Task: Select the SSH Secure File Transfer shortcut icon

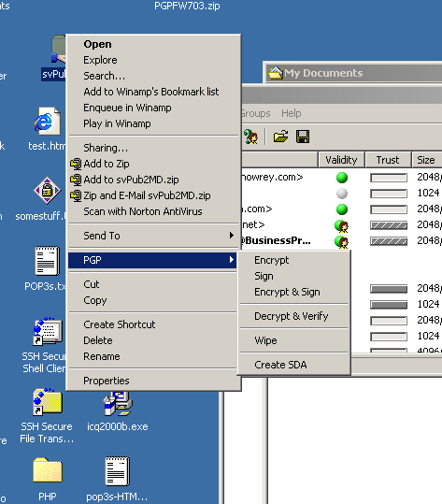Action: pos(48,401)
